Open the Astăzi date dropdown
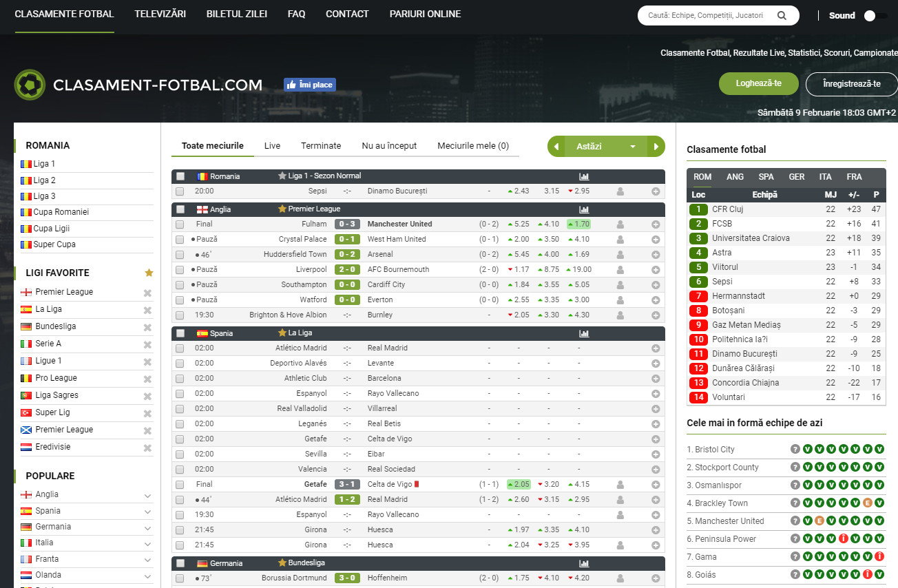 pyautogui.click(x=606, y=147)
